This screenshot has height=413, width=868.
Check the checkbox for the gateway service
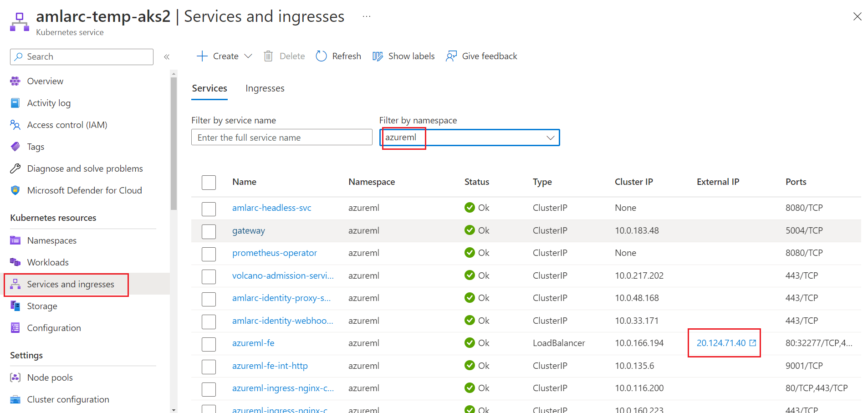click(209, 231)
